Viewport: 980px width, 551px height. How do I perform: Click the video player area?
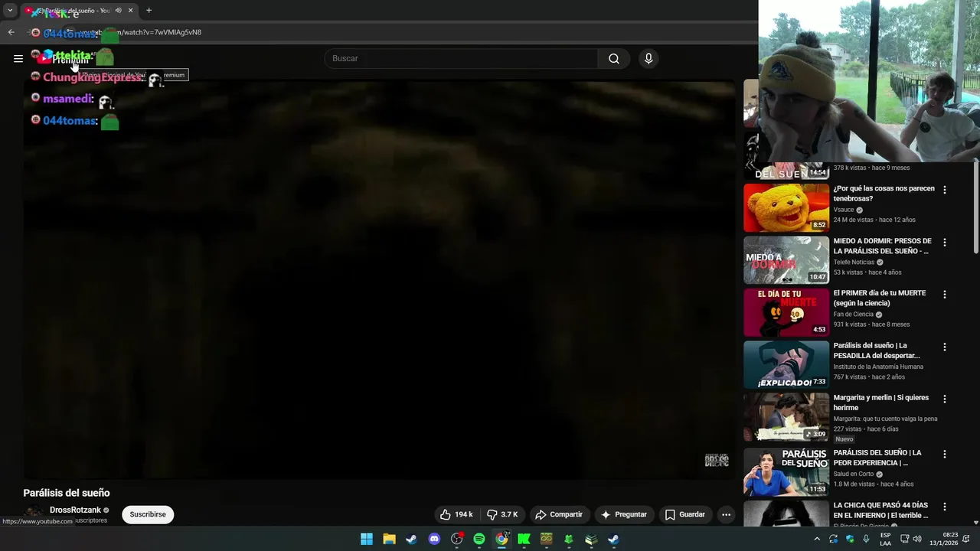tap(379, 279)
